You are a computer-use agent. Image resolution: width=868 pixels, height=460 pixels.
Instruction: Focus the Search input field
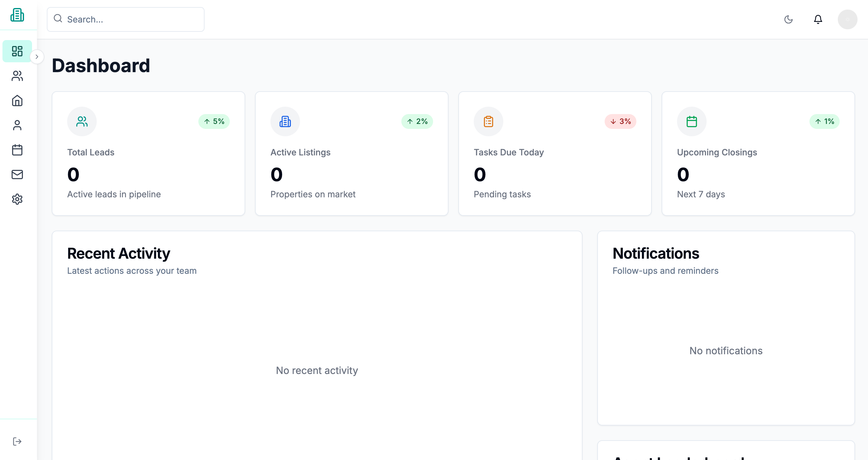(x=126, y=19)
